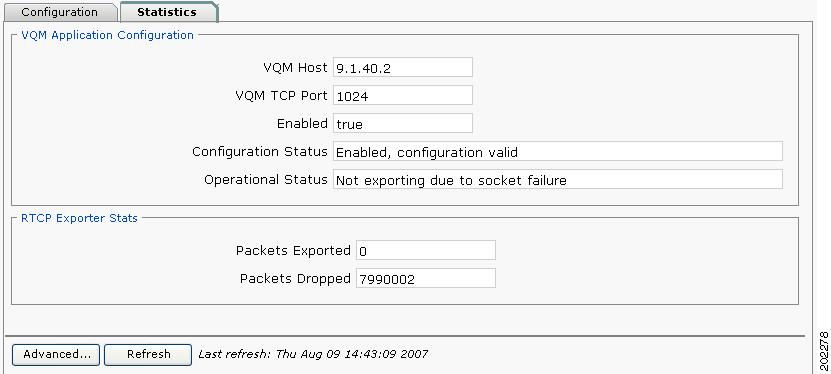Click the VQM Application Configuration group title

107,35
